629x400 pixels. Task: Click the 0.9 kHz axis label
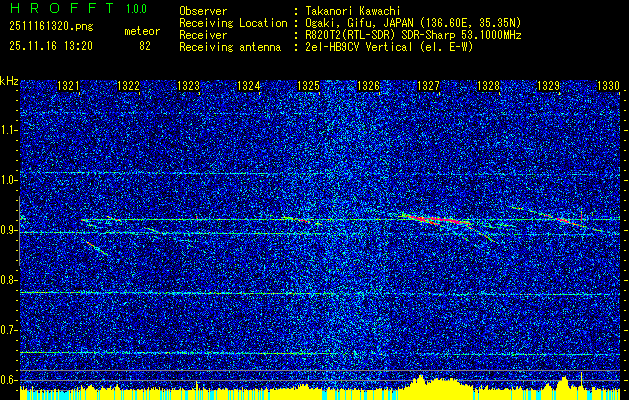tap(9, 230)
